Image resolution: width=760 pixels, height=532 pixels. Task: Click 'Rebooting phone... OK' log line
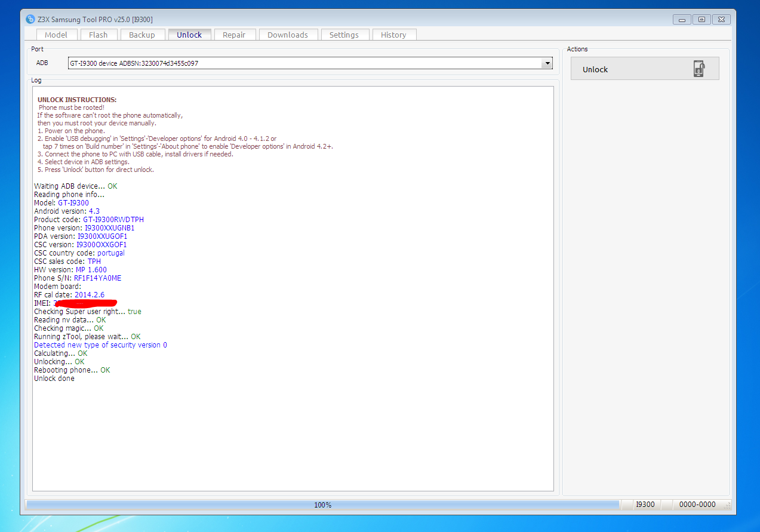(x=72, y=370)
